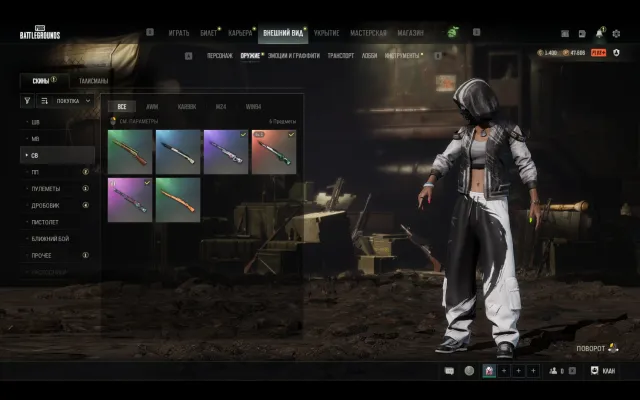Open the КЛАН clan button
The height and width of the screenshot is (400, 640).
tap(603, 371)
